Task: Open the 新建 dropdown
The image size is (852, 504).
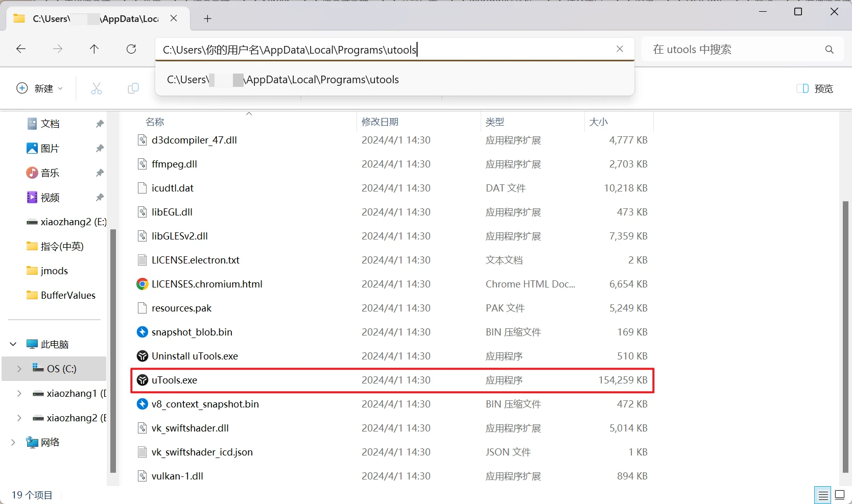Action: 40,88
